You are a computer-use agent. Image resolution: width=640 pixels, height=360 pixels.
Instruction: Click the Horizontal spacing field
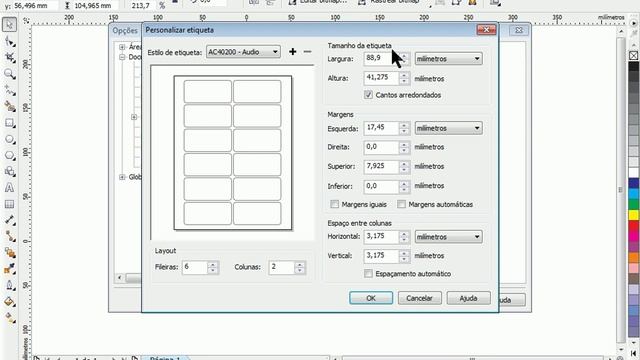[381, 236]
